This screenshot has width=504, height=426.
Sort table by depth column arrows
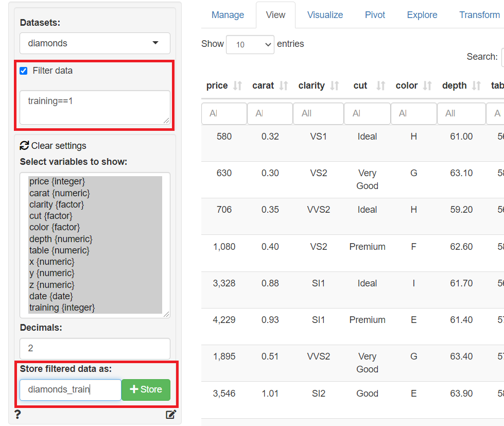tap(476, 86)
